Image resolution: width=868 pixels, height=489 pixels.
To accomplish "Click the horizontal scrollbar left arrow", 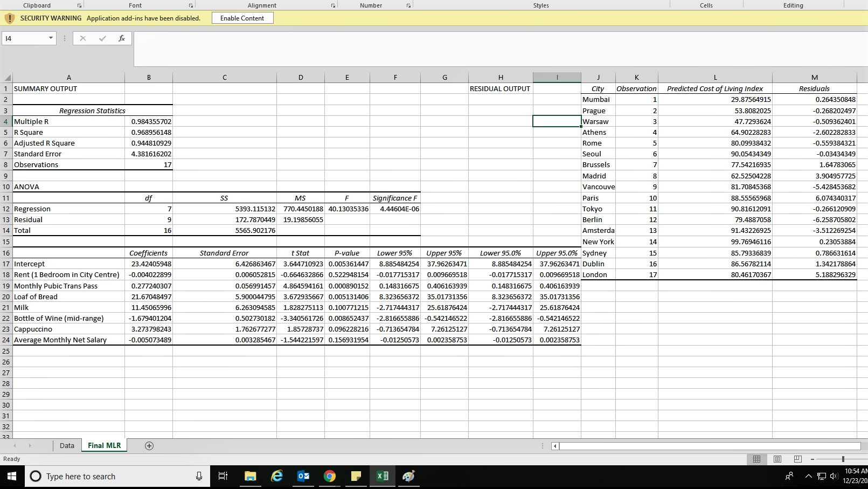I will tap(555, 446).
